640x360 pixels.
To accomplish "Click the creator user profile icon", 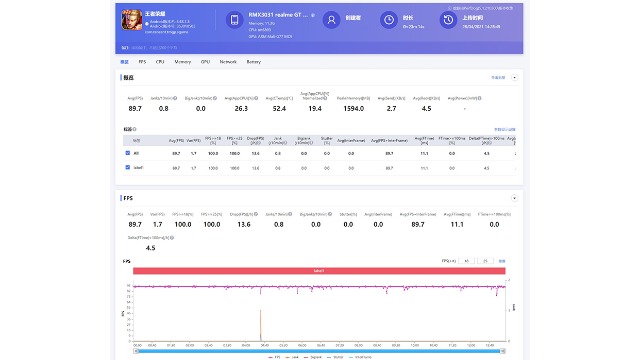I will coord(331,20).
